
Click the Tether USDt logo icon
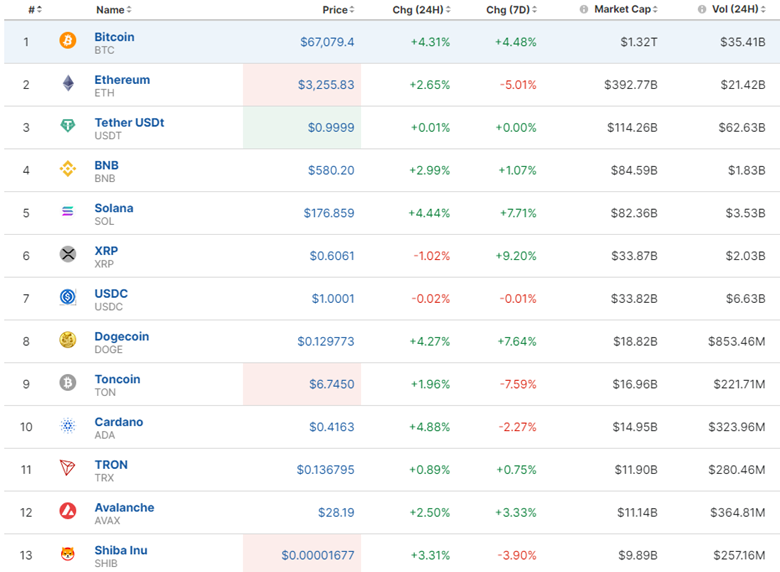[x=68, y=126]
